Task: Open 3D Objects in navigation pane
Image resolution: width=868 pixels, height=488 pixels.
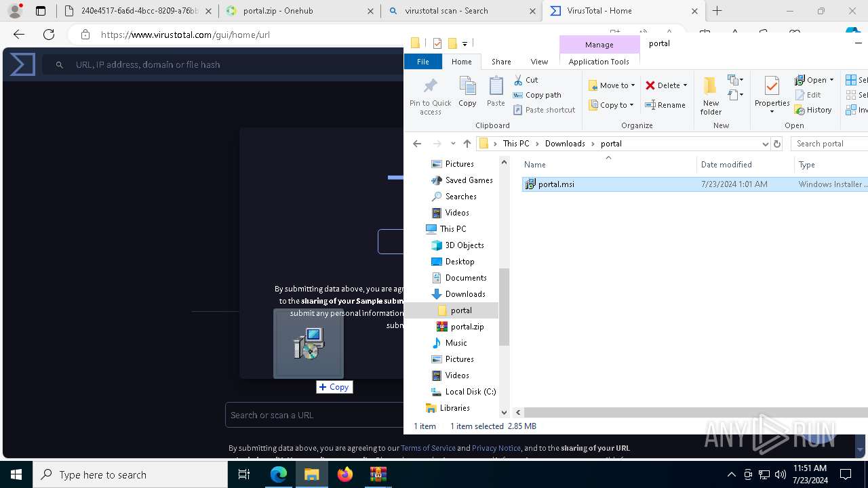Action: point(465,245)
